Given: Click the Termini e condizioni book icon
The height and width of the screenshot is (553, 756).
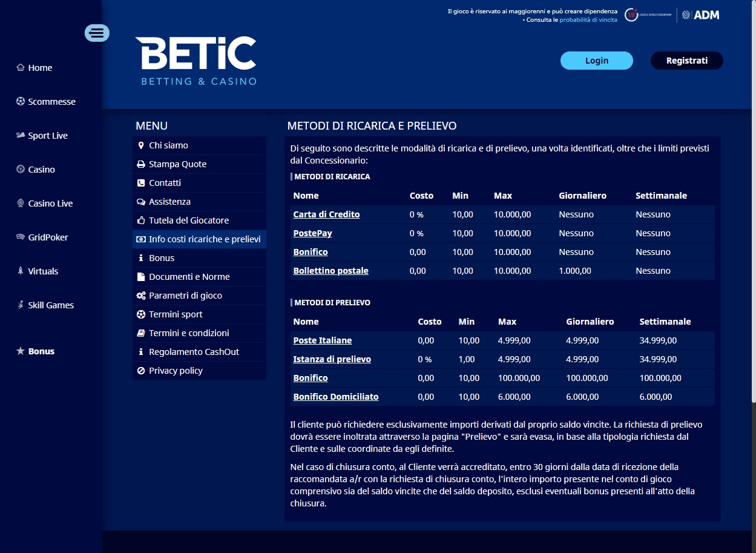Looking at the screenshot, I should click(141, 333).
